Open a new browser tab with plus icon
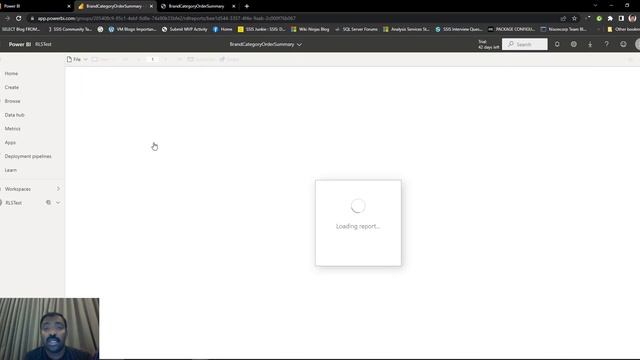 point(247,6)
